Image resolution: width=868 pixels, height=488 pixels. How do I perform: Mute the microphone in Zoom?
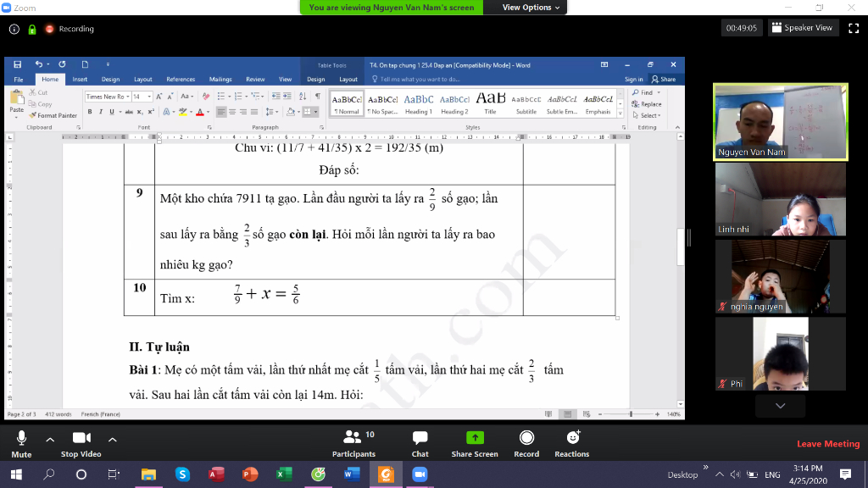[21, 444]
